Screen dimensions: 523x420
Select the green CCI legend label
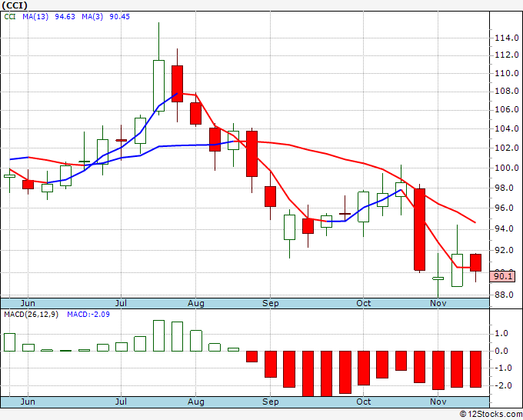[10, 17]
